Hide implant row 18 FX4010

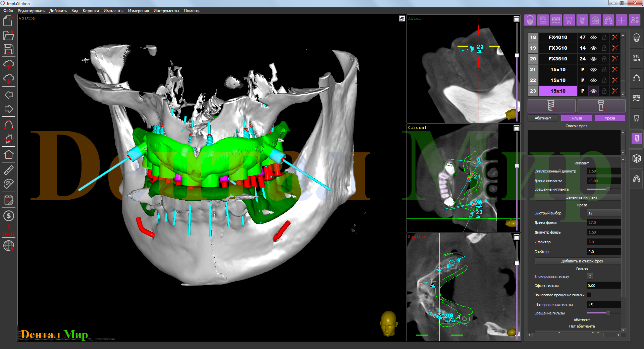[593, 37]
